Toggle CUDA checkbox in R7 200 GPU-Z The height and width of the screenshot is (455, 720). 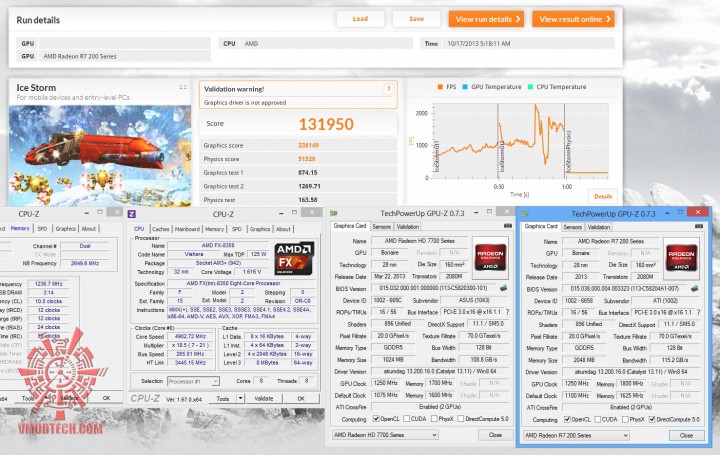(x=597, y=419)
